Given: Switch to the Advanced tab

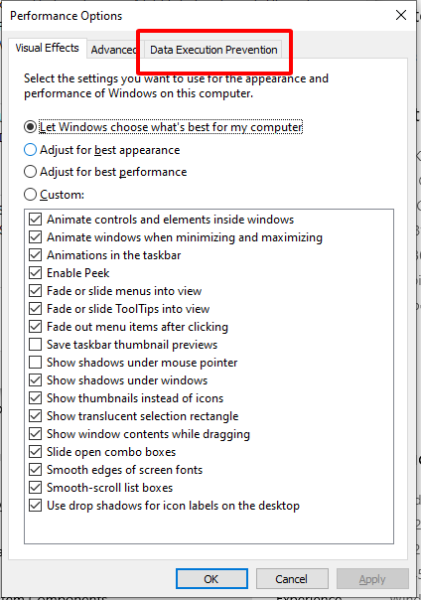Looking at the screenshot, I should pos(113,50).
